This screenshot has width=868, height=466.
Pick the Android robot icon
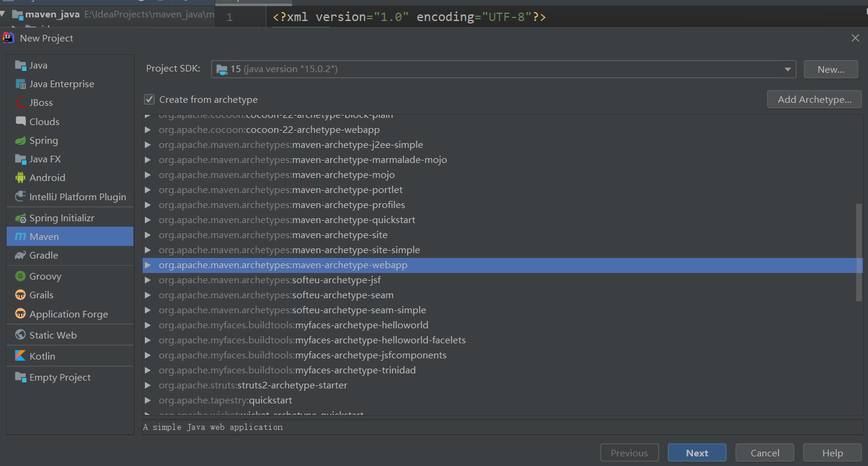20,178
